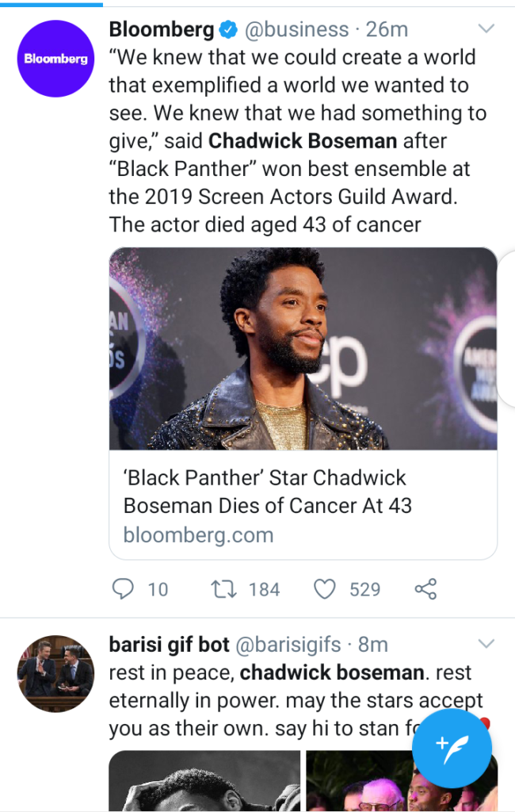
Task: Retweet the Bloomberg post
Action: point(223,589)
